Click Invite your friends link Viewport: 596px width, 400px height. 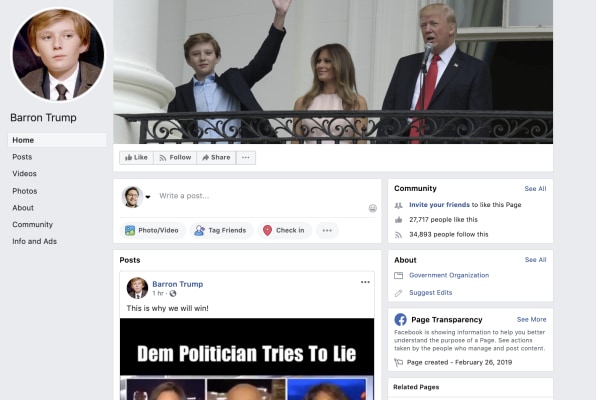[x=439, y=205]
